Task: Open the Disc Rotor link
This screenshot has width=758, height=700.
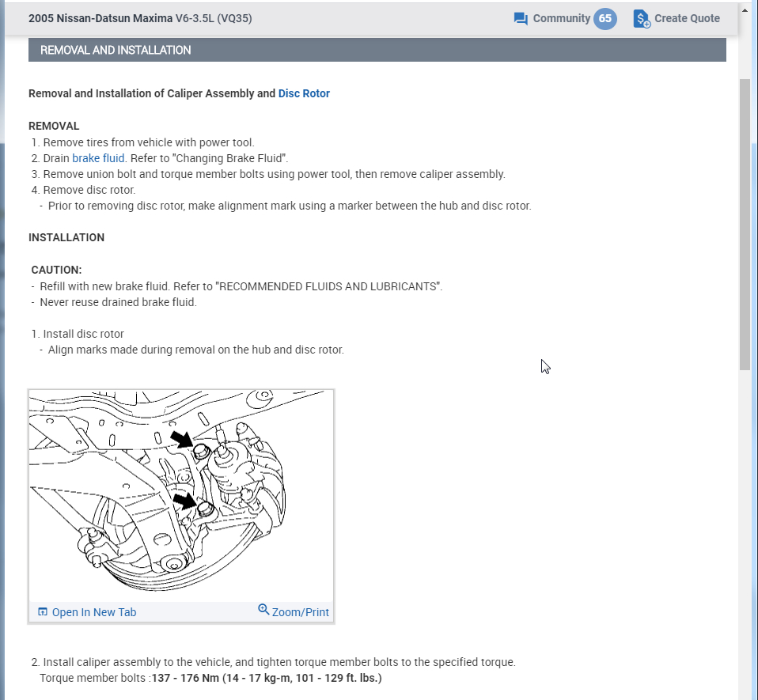Action: (304, 93)
